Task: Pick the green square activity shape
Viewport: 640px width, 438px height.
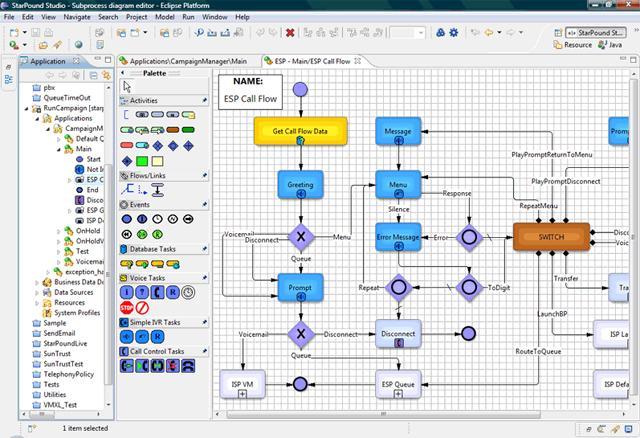Action: 142,161
